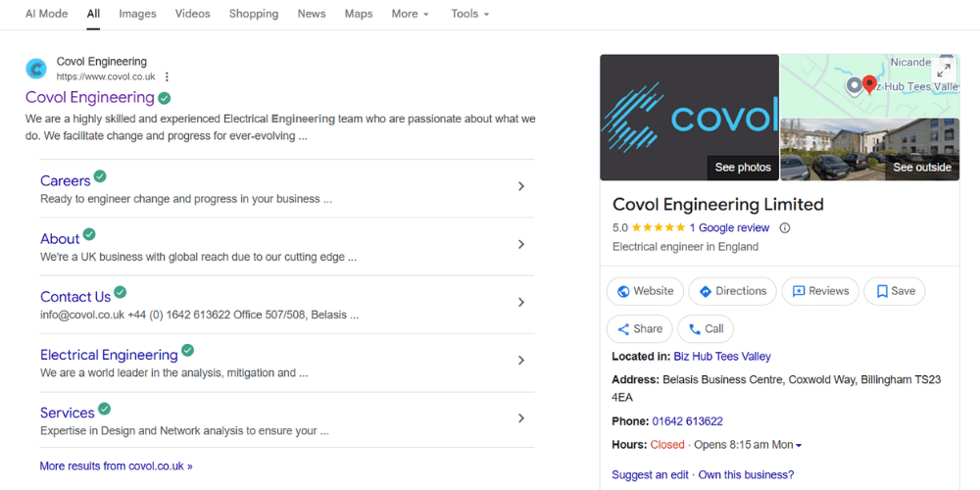Click the red map pin marker
The height and width of the screenshot is (490, 980).
point(868,85)
